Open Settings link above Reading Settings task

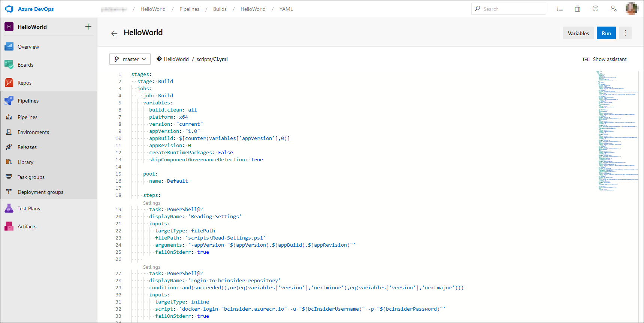pyautogui.click(x=152, y=203)
